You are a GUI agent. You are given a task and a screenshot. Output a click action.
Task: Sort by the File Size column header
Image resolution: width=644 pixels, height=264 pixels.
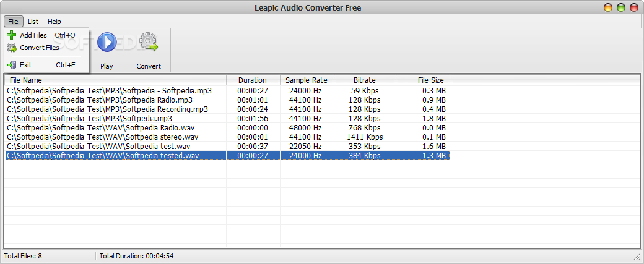coord(423,80)
